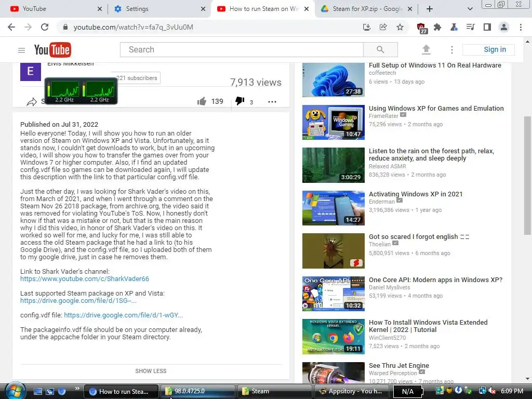Click the 221 subscribers button

click(x=136, y=78)
